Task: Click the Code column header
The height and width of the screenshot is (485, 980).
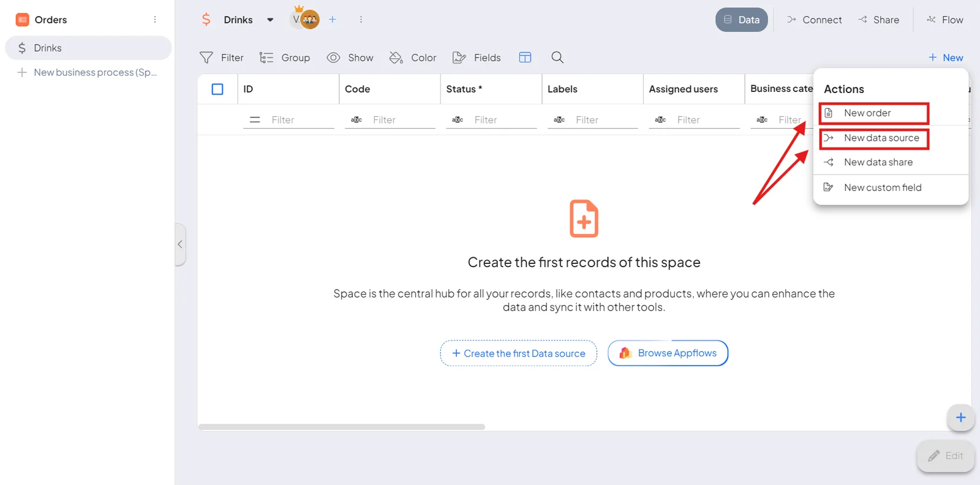Action: pos(390,89)
